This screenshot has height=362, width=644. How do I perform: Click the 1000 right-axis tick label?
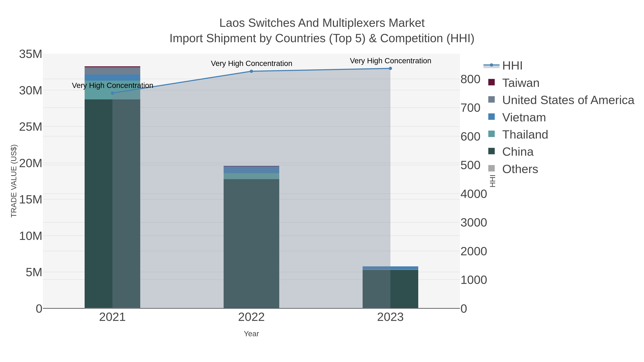(x=474, y=280)
